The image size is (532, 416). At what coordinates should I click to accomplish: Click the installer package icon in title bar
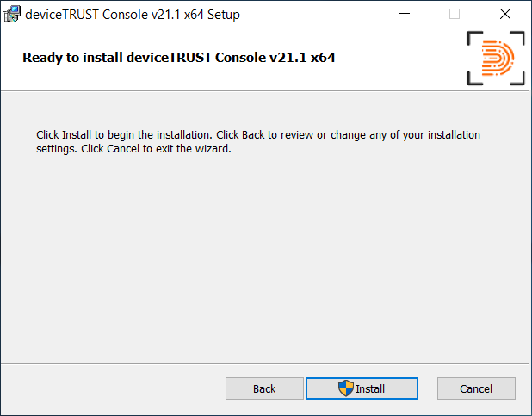pos(12,15)
